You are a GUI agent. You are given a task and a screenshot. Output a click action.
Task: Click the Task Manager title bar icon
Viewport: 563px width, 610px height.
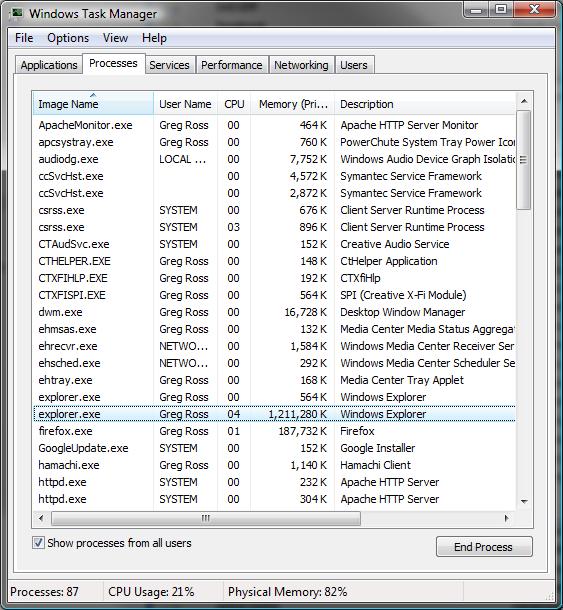point(17,13)
